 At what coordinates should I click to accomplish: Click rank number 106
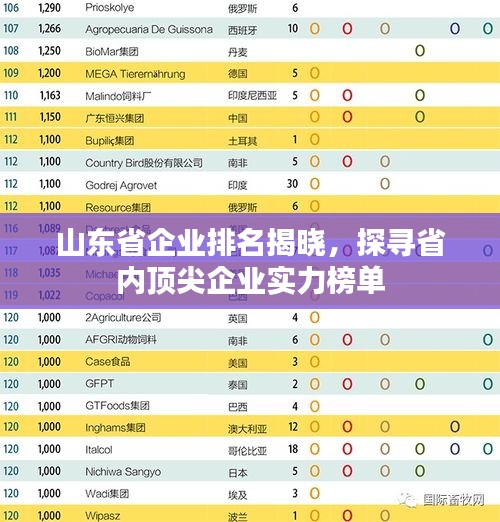(x=11, y=7)
